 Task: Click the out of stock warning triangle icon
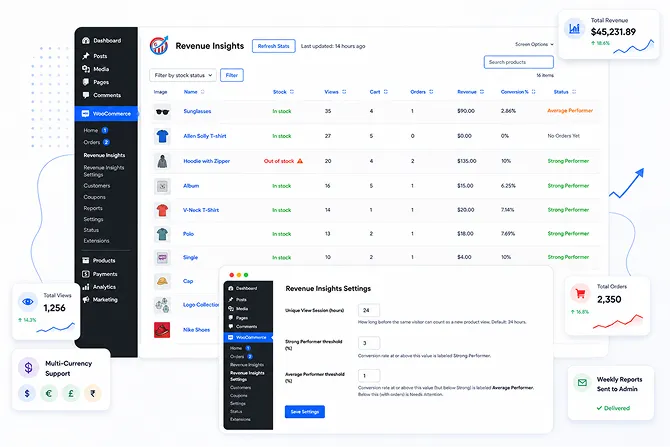point(300,161)
